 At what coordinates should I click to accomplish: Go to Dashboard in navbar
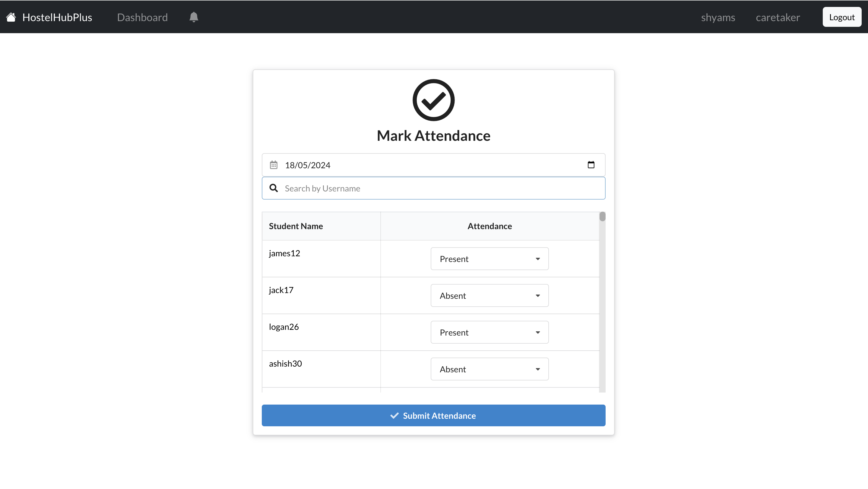pos(142,17)
